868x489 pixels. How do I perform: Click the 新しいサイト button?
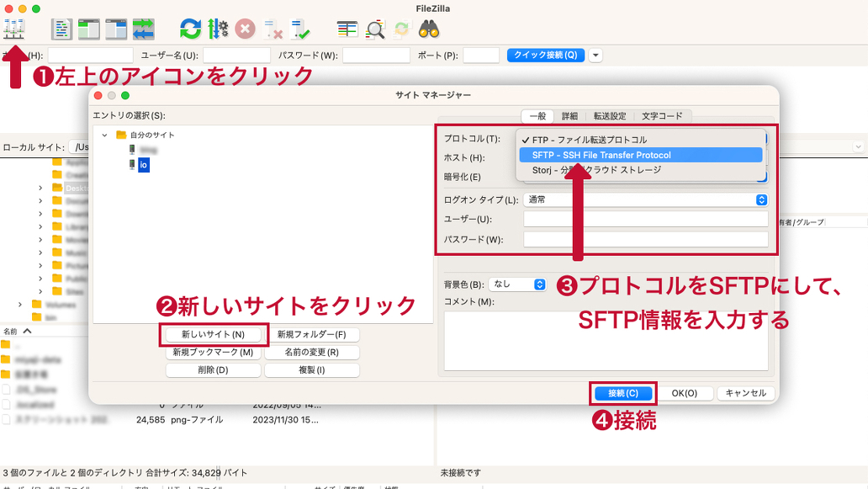click(213, 334)
